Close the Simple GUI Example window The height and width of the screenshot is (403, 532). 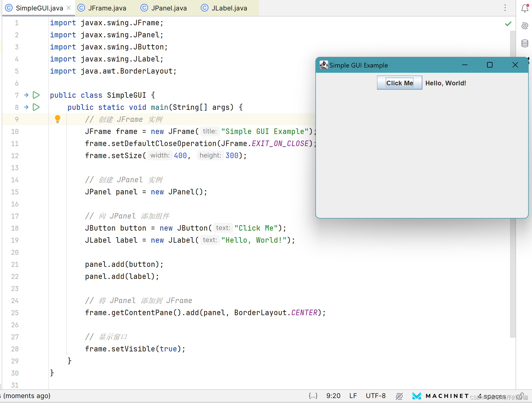tap(515, 65)
